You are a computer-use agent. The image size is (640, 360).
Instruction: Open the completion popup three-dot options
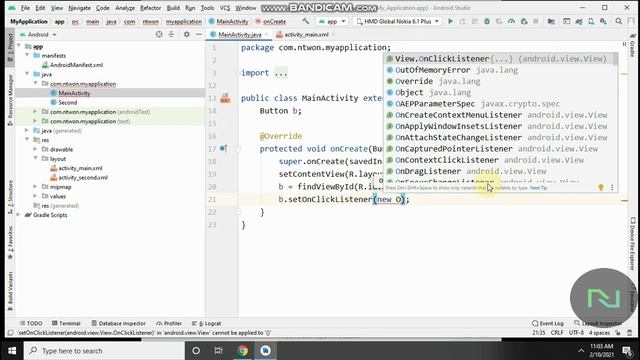pyautogui.click(x=612, y=187)
